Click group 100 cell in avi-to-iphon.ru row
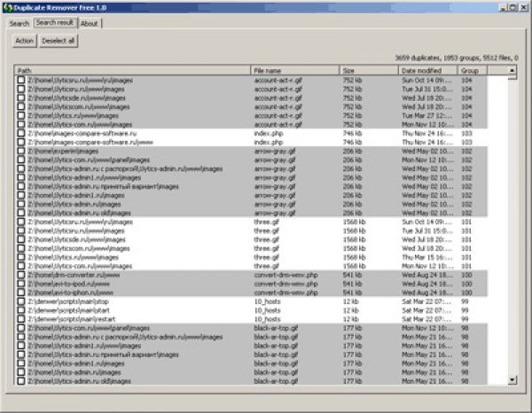The width and height of the screenshot is (532, 413). pos(466,292)
